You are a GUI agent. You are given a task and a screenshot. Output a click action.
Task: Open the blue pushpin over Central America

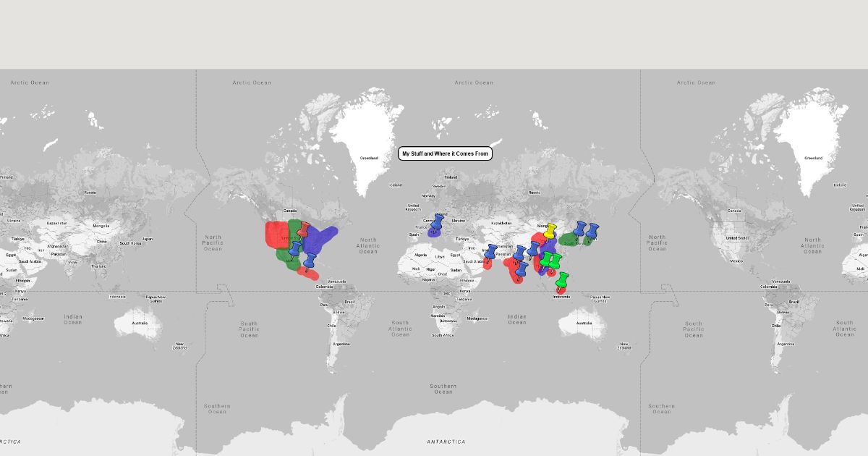pyautogui.click(x=310, y=259)
